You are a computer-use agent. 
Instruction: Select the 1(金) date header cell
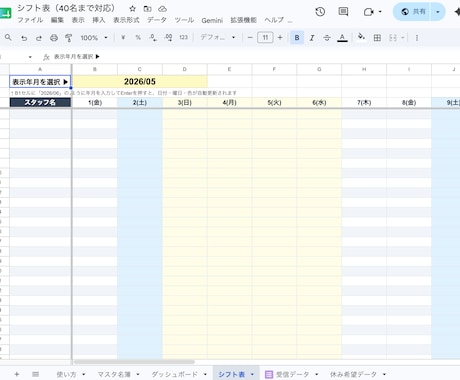pos(95,102)
